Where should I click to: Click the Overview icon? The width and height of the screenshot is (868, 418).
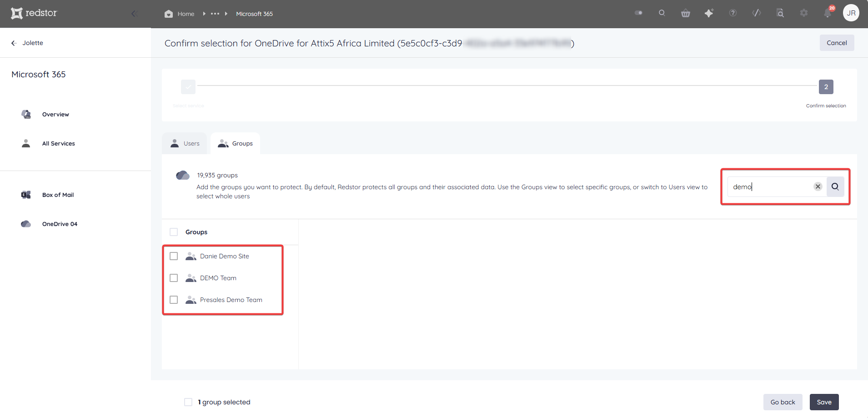click(x=26, y=114)
